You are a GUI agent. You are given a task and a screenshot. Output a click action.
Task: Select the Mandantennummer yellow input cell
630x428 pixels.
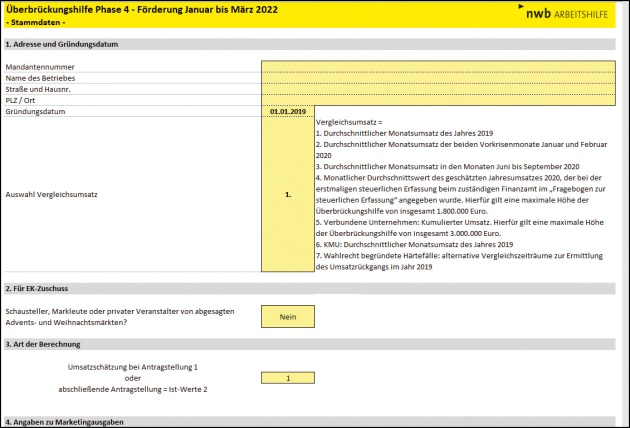coord(438,67)
